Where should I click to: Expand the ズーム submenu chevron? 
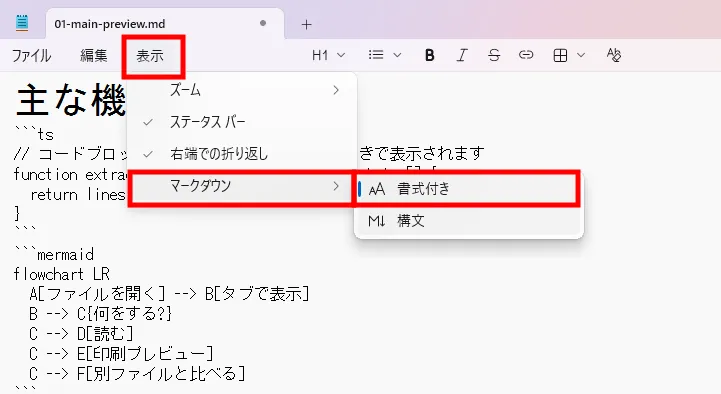tap(336, 90)
